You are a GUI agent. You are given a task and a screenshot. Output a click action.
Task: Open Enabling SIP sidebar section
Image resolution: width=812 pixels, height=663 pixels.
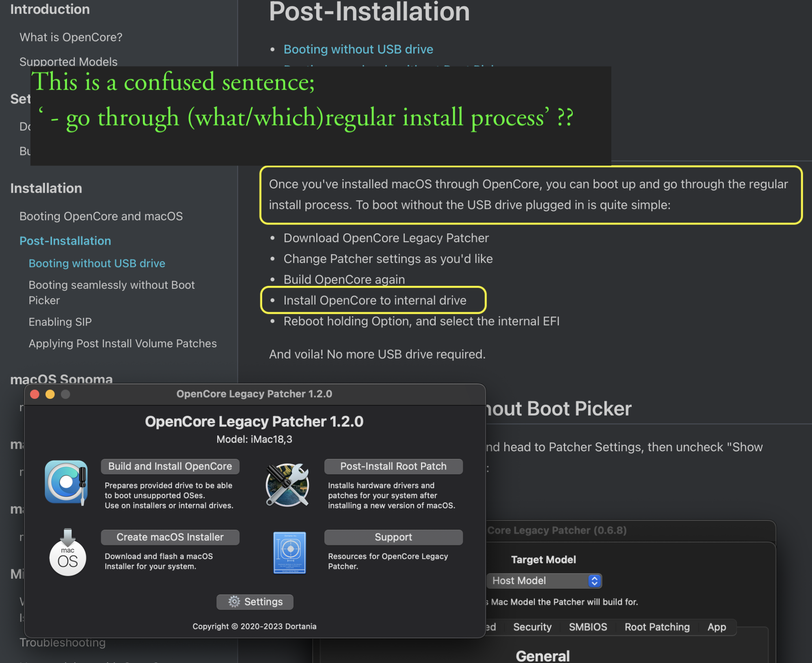click(60, 322)
